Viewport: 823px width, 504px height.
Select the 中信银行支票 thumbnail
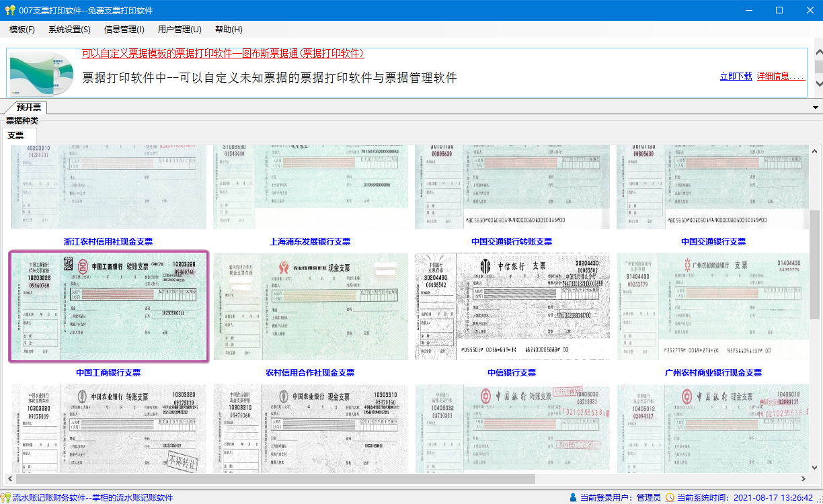(512, 306)
